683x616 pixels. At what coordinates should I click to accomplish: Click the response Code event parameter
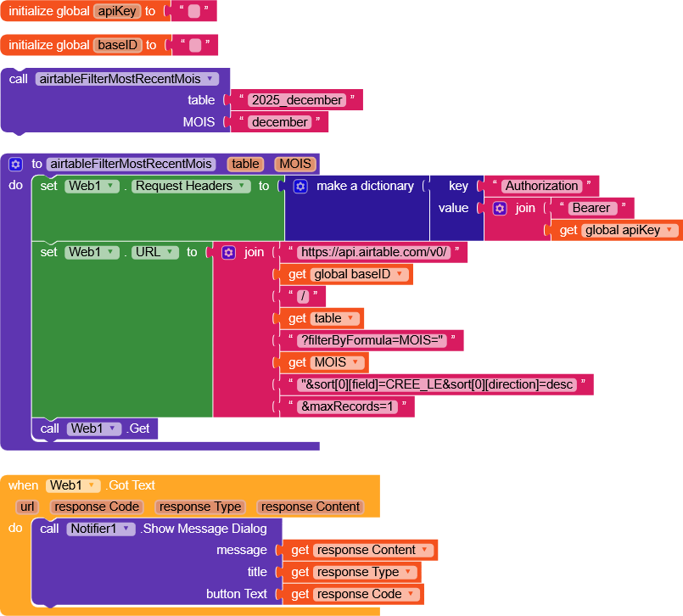click(97, 507)
